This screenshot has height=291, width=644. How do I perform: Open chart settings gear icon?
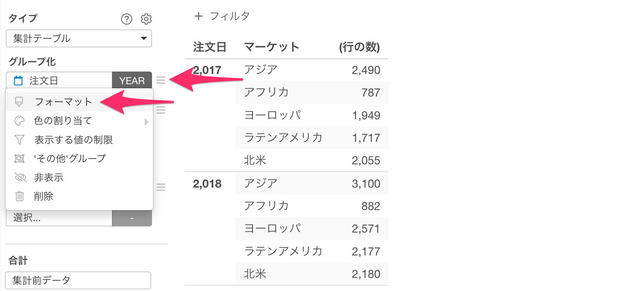click(x=146, y=19)
